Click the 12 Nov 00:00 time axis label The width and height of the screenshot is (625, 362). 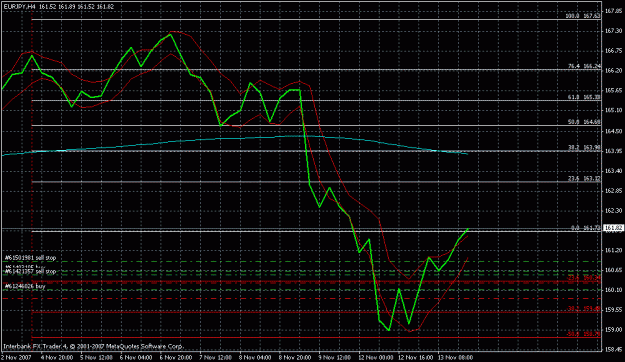pyautogui.click(x=376, y=357)
